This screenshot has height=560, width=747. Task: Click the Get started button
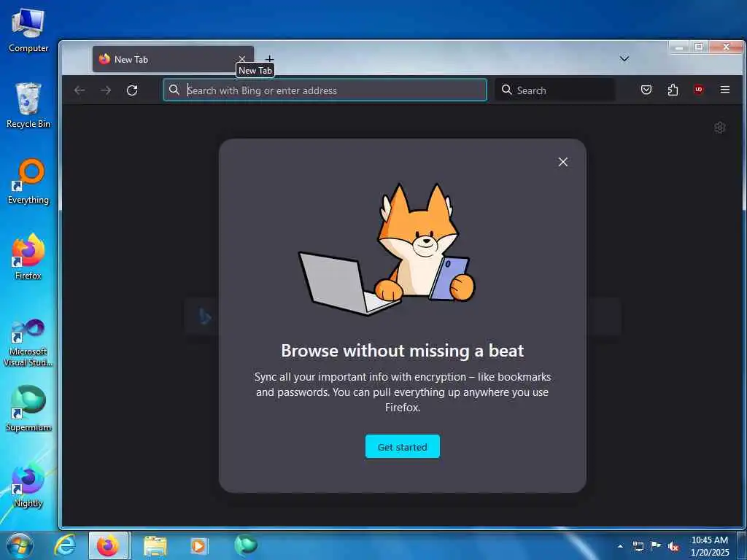pyautogui.click(x=402, y=446)
